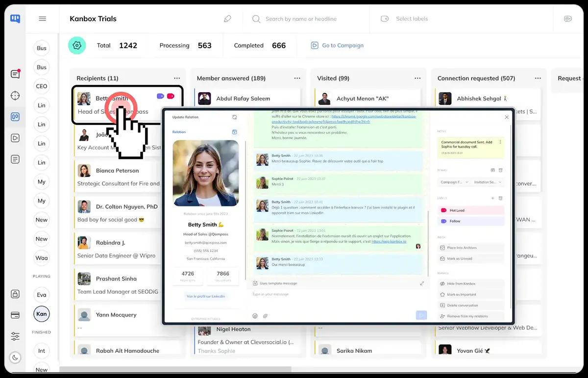Screen dimensions: 588x378
Task: Open Prashant Sinha's card
Action: [118, 285]
